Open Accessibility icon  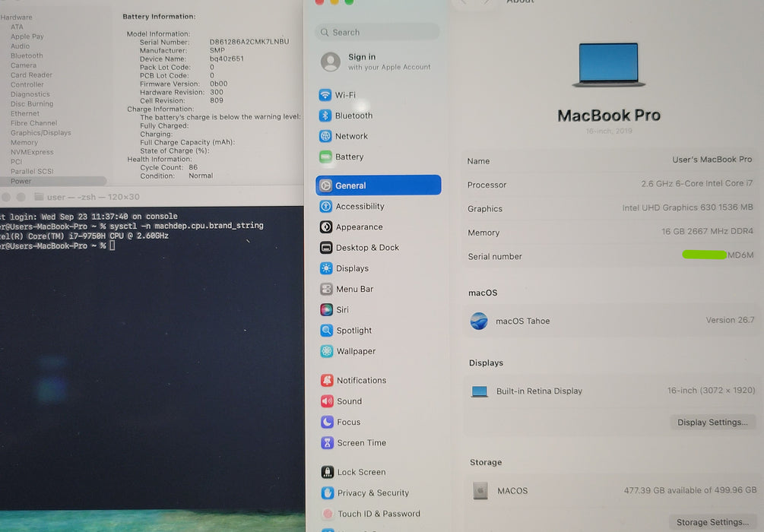coord(326,206)
